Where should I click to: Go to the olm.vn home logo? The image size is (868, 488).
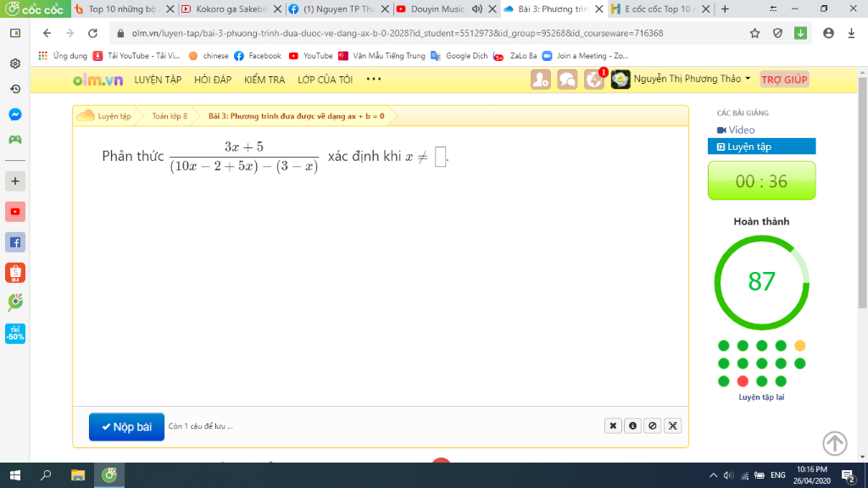[98, 80]
